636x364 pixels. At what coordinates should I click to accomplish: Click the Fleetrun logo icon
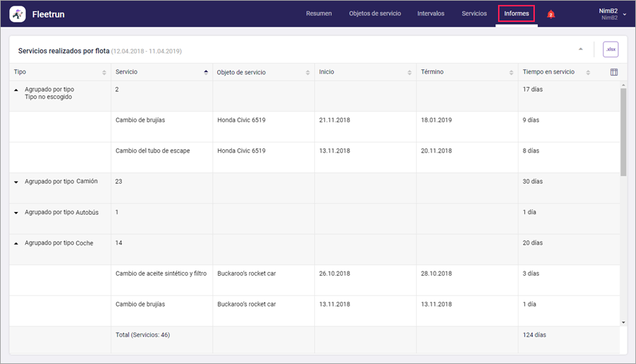pyautogui.click(x=18, y=14)
